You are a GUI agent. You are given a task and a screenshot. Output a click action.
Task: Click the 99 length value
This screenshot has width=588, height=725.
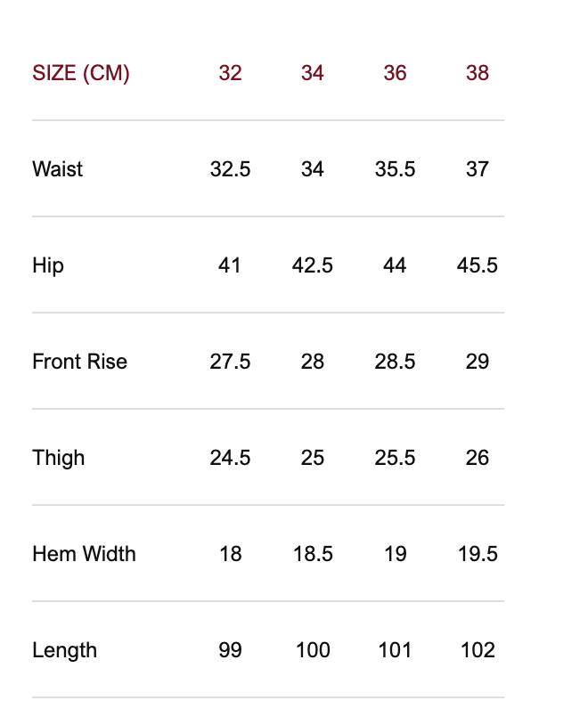pyautogui.click(x=230, y=650)
